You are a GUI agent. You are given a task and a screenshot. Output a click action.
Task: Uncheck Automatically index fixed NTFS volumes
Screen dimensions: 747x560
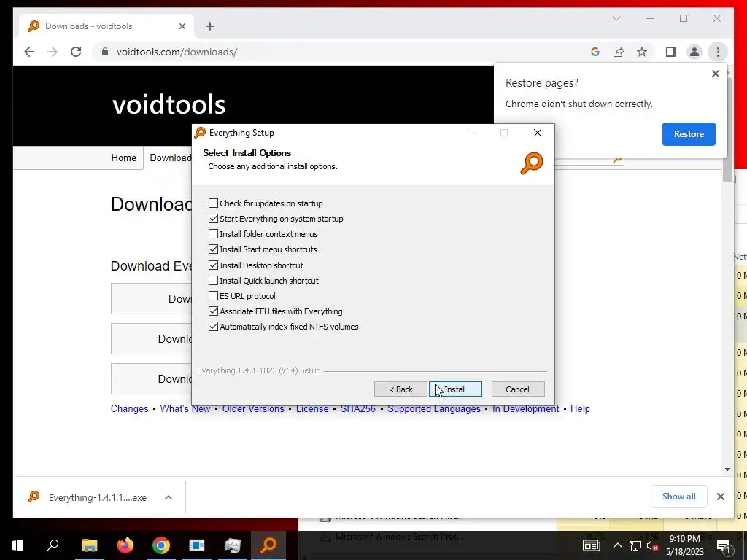[214, 327]
